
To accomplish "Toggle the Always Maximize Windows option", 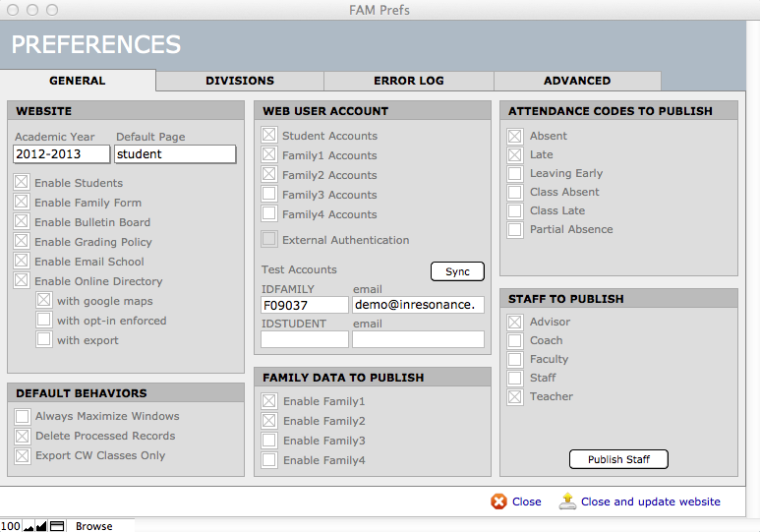I will point(23,416).
